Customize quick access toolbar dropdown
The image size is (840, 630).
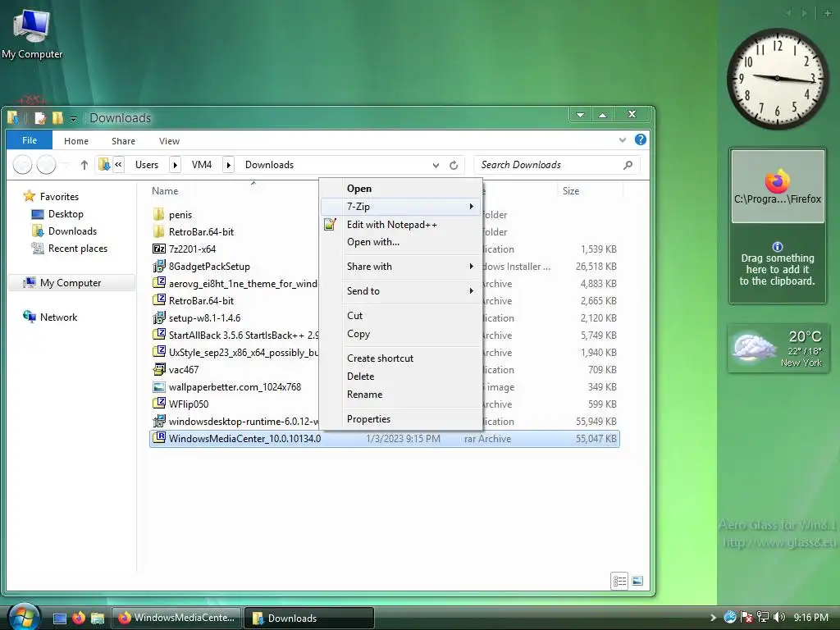73,118
